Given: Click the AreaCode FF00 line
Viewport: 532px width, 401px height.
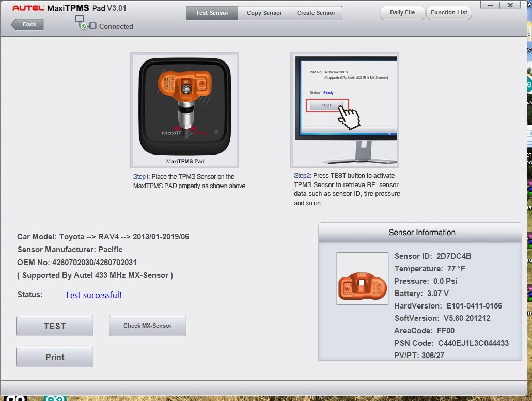Looking at the screenshot, I should click(x=424, y=331).
